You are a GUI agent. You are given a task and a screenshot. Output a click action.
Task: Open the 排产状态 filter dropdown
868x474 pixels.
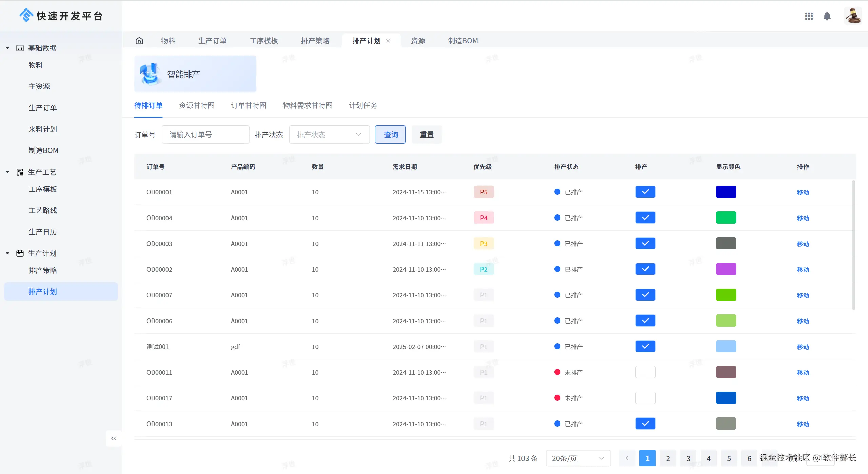click(x=329, y=135)
